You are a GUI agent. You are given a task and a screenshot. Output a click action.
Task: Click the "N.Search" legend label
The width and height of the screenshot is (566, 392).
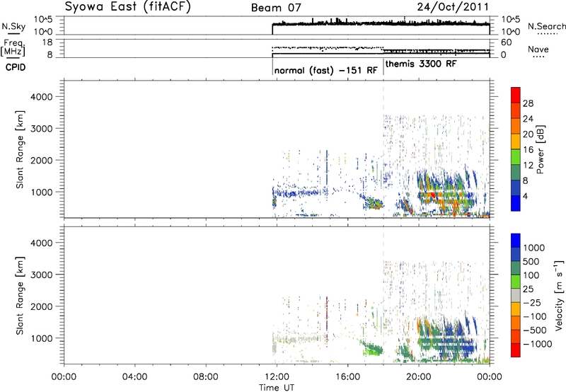[x=547, y=26]
